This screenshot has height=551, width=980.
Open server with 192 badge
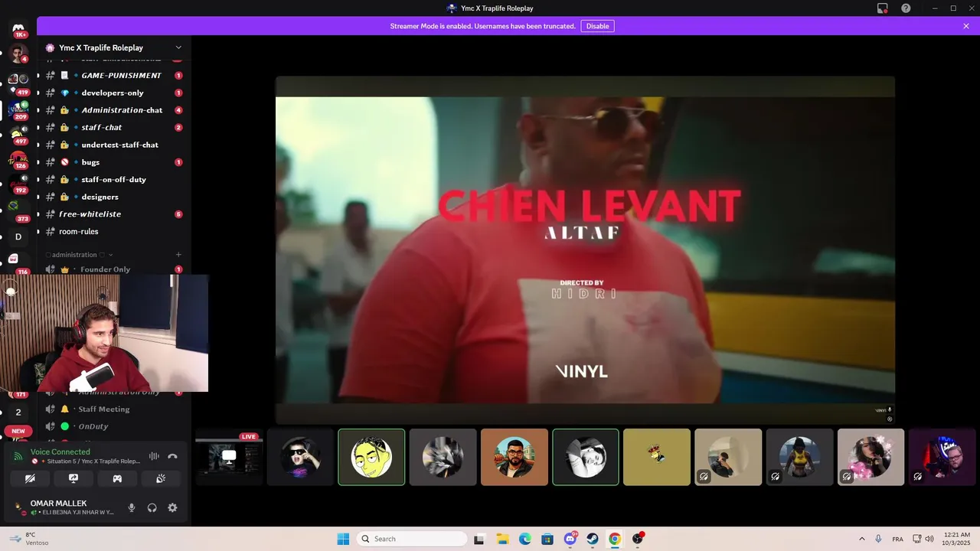18,184
